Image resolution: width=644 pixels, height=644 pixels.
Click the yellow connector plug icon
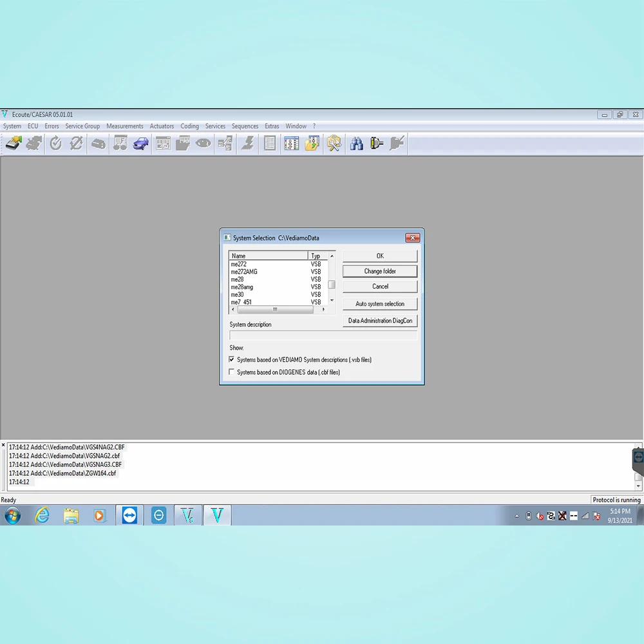point(377,144)
